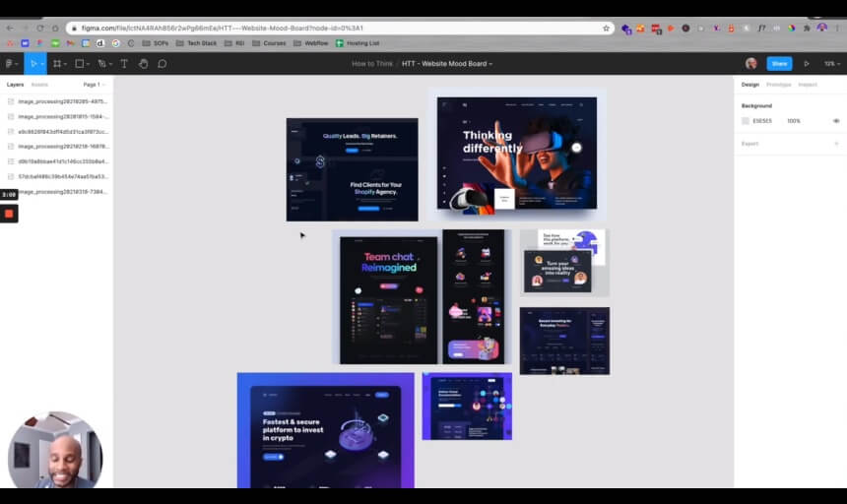Click the Present play icon
The width and height of the screenshot is (847, 504).
[807, 64]
